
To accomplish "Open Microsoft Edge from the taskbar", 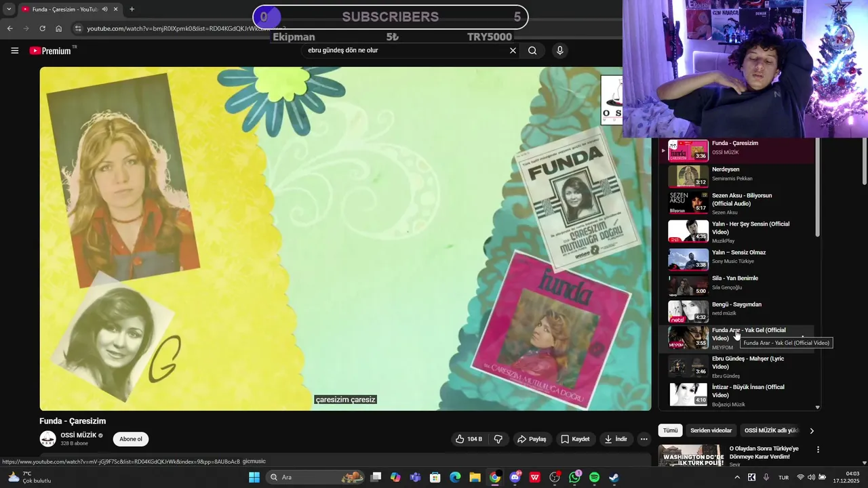I will click(455, 477).
